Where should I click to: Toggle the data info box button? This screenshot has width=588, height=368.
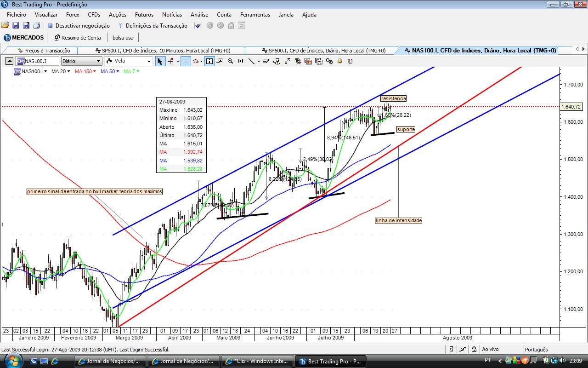coord(209,61)
